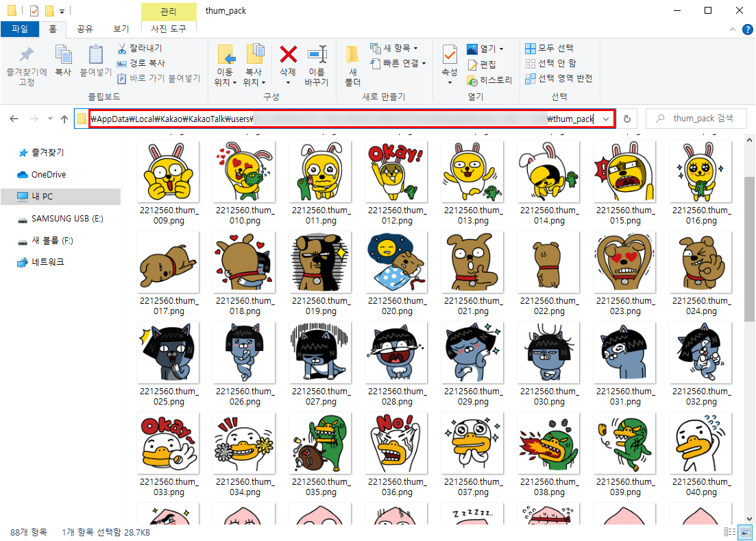Select thumbnail 2212560.thum_009.png

(169, 183)
